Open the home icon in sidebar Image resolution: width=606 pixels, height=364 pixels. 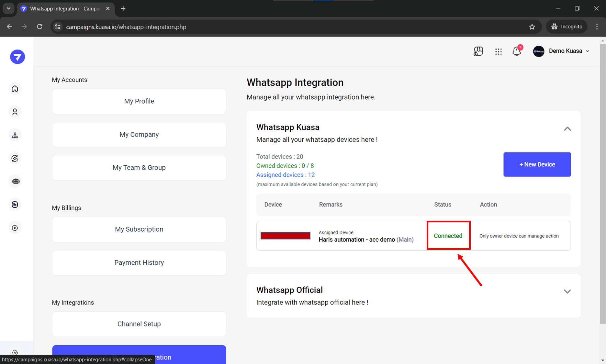pyautogui.click(x=15, y=89)
